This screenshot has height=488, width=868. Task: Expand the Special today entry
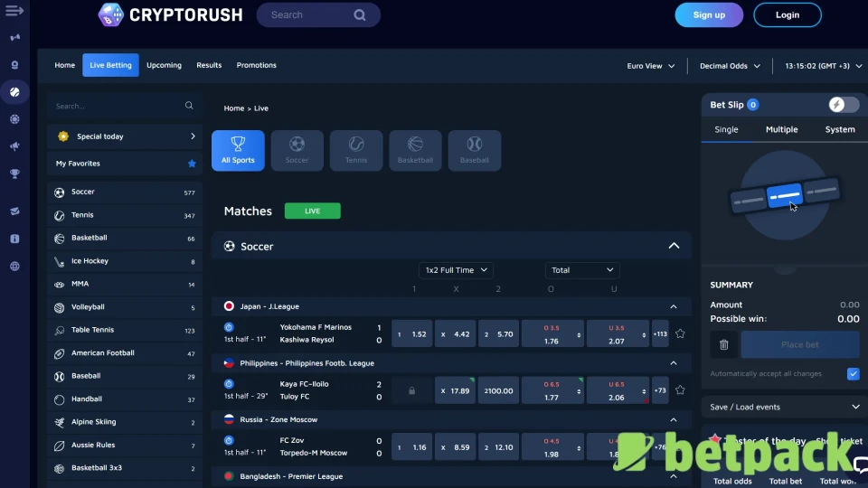coord(125,136)
